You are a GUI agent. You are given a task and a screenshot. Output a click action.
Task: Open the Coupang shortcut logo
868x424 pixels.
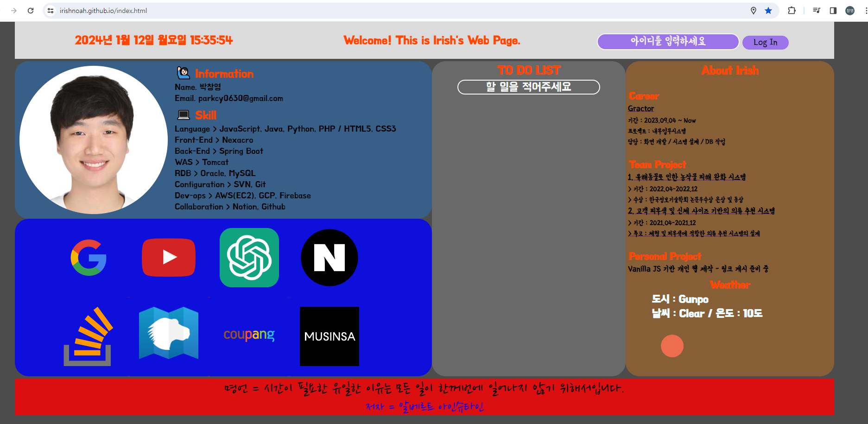pos(249,335)
